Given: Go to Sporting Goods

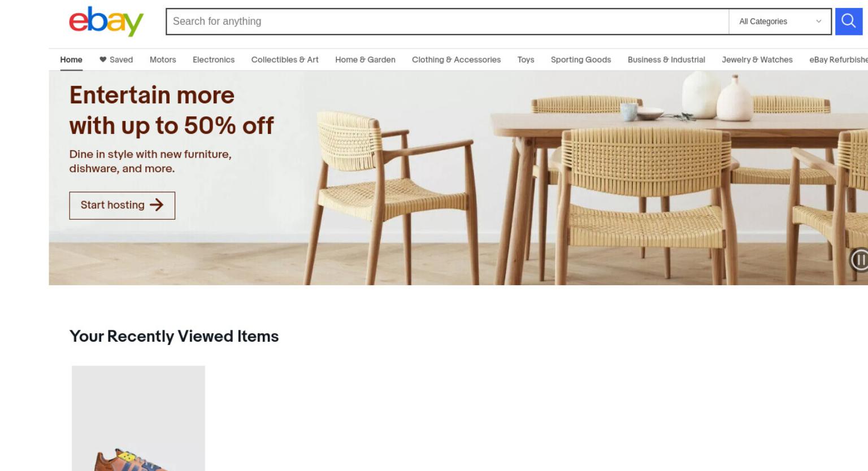Looking at the screenshot, I should [581, 60].
